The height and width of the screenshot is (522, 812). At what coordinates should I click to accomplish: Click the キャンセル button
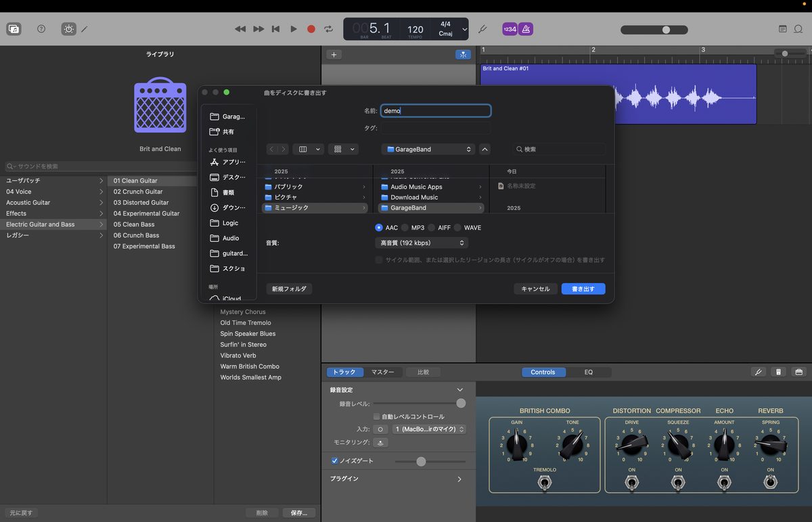(x=535, y=288)
